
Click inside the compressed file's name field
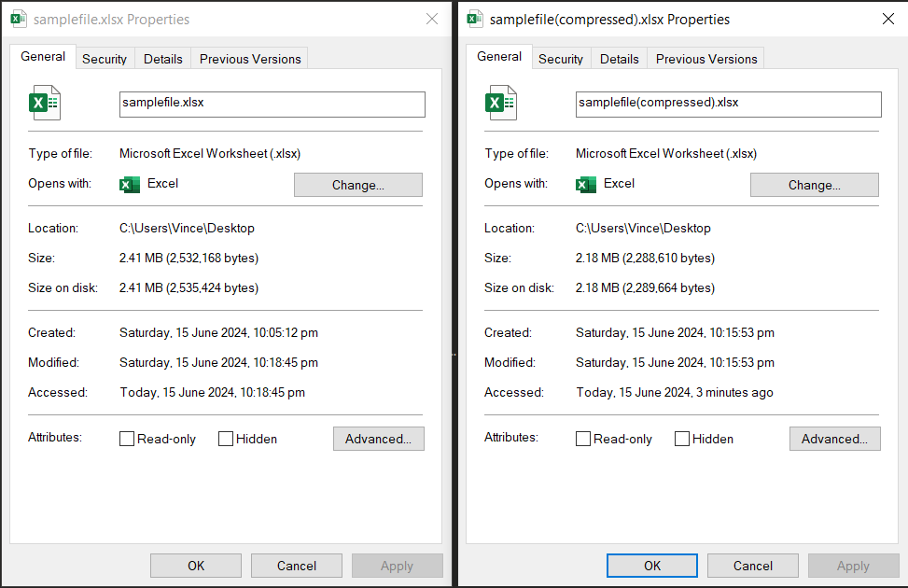(727, 104)
